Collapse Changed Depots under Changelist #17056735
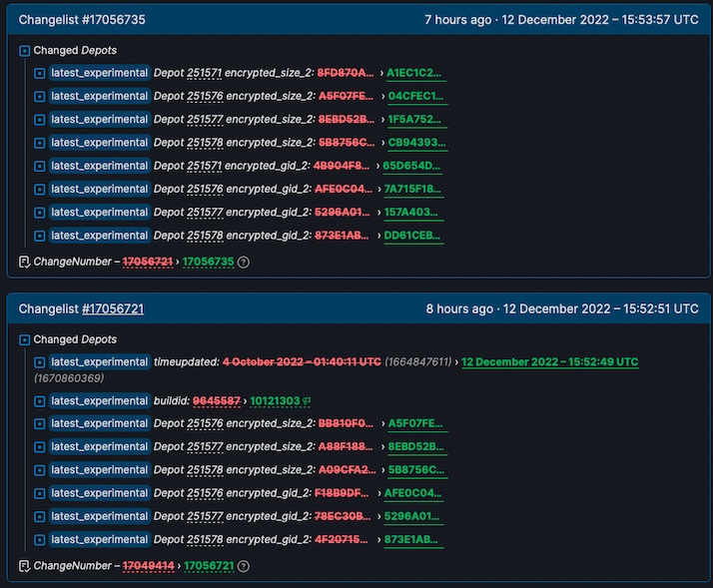 point(25,50)
